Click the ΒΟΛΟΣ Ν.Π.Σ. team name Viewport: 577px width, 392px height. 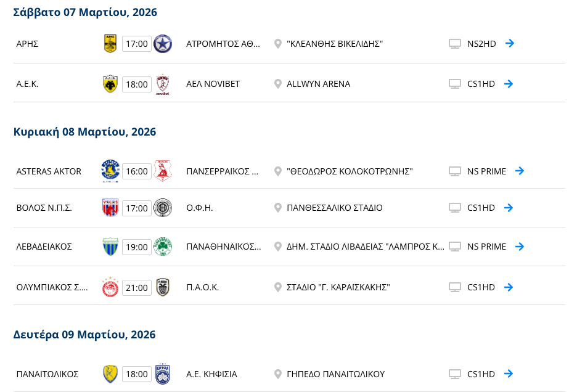click(44, 208)
